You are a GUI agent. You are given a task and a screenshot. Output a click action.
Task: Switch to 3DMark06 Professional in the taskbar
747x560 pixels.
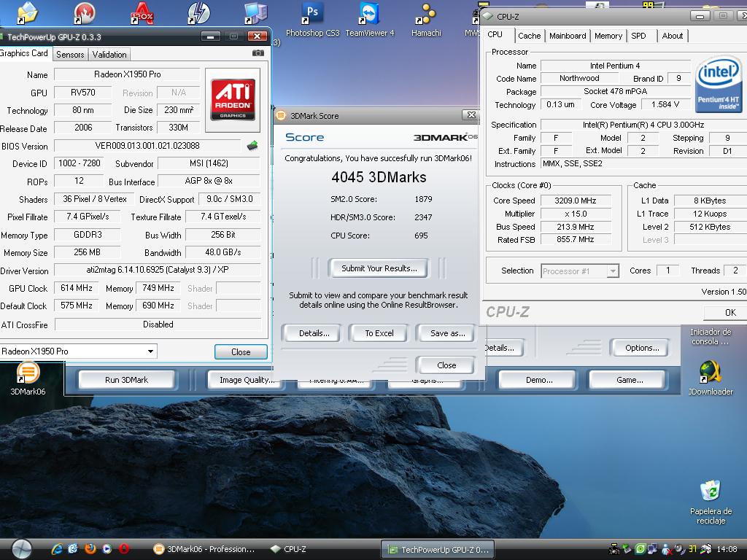click(205, 549)
